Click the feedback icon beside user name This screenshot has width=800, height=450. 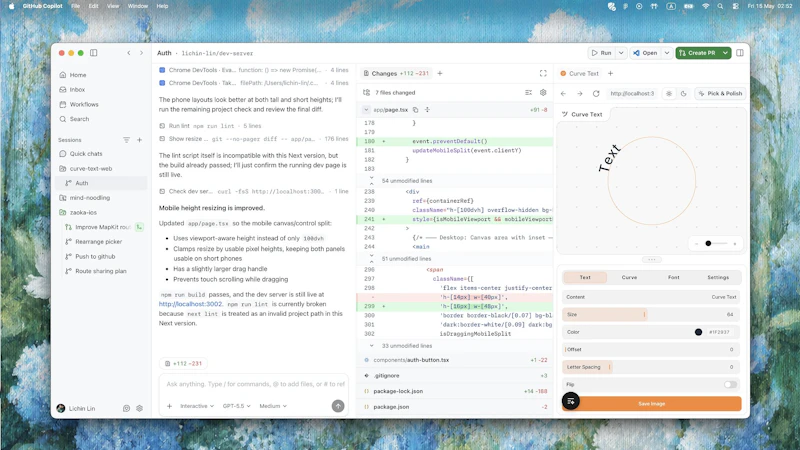[x=126, y=408]
